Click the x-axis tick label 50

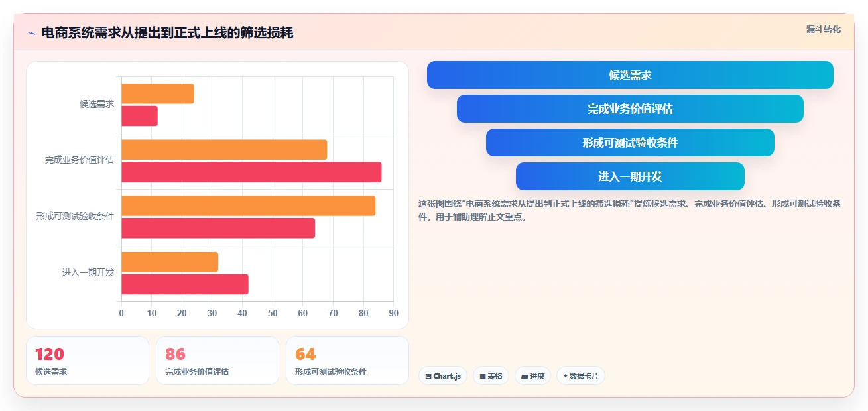[273, 313]
